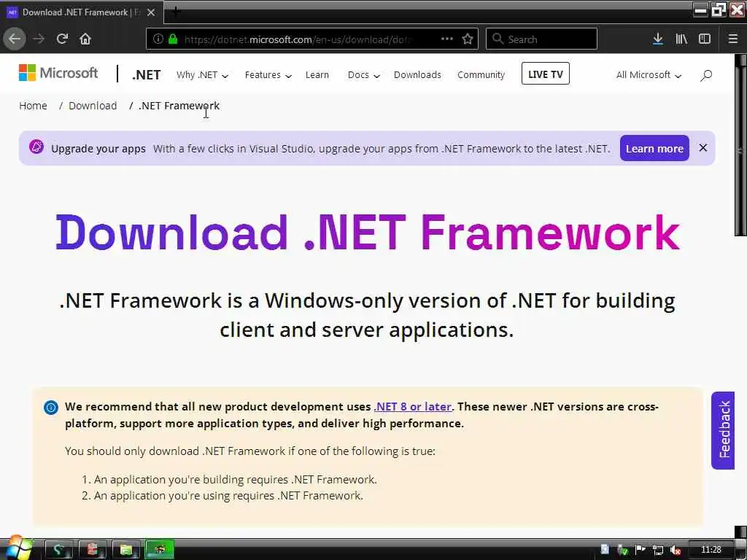This screenshot has height=560, width=747.
Task: Dismiss the Upgrade your apps banner
Action: (x=703, y=148)
